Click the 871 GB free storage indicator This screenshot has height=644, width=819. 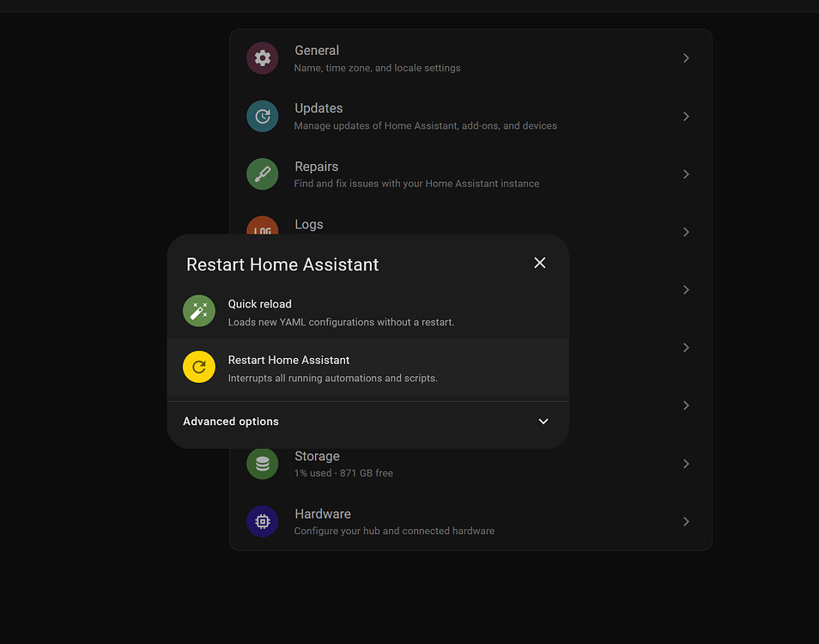(x=343, y=472)
